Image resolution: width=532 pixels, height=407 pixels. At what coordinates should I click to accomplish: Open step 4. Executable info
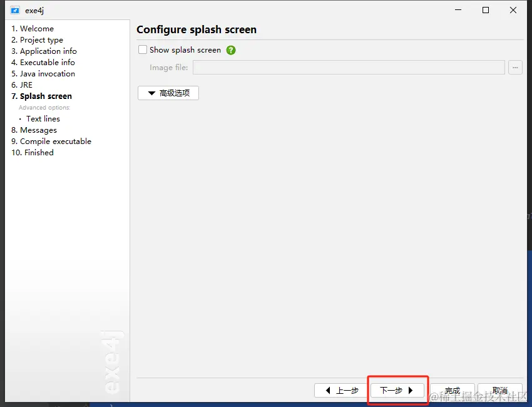[43, 62]
